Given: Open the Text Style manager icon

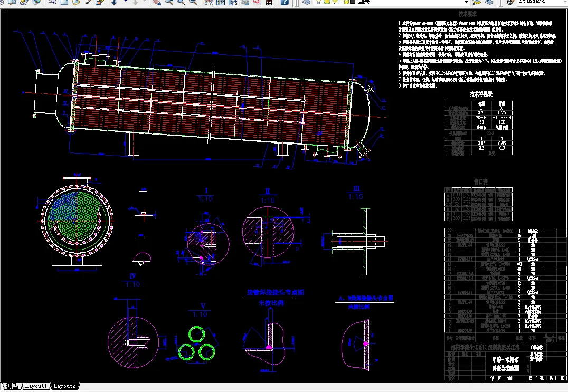Looking at the screenshot, I should point(510,2).
